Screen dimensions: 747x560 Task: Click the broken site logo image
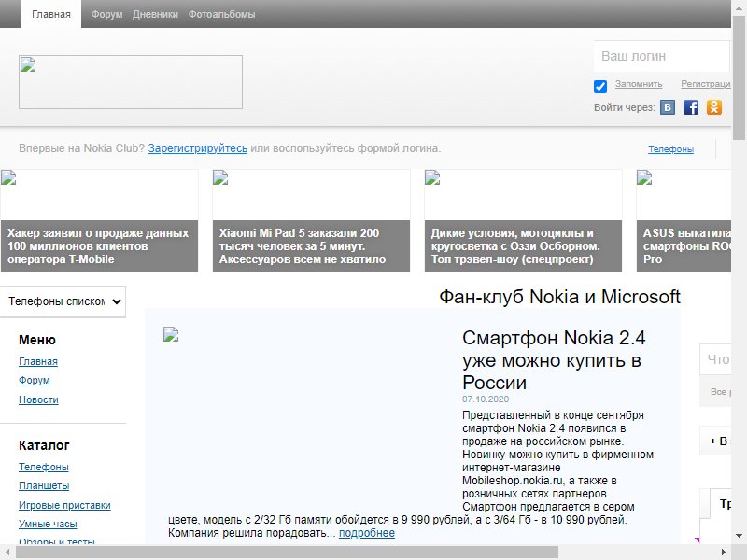click(x=131, y=82)
